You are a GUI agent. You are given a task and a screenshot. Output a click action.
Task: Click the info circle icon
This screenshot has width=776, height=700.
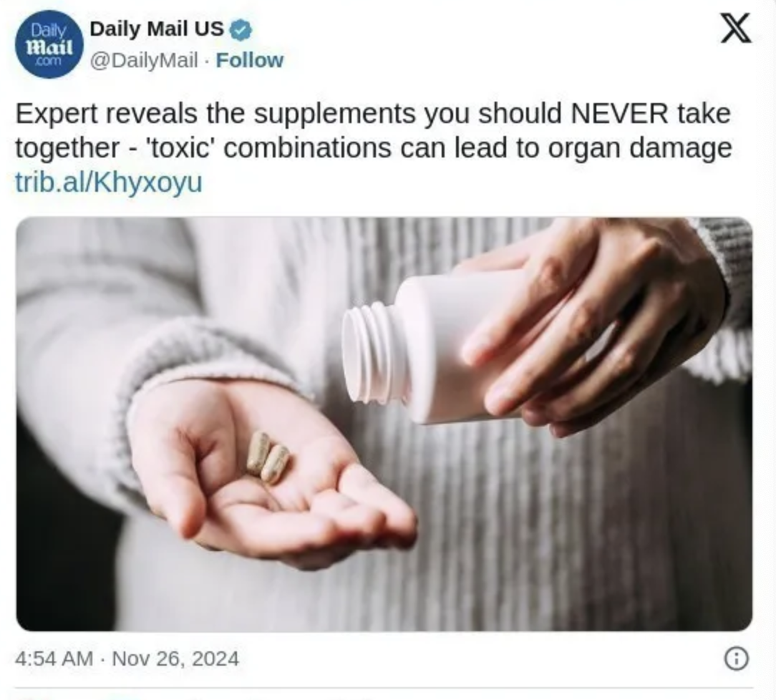737,658
